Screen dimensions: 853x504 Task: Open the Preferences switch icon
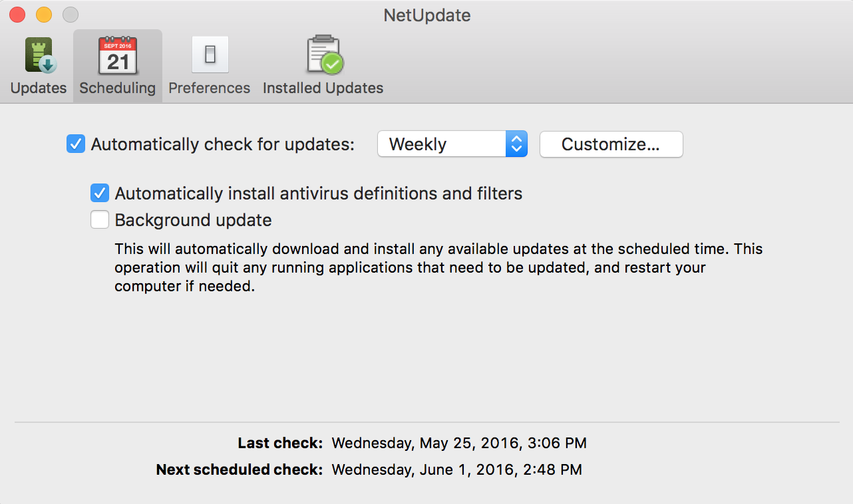[210, 55]
